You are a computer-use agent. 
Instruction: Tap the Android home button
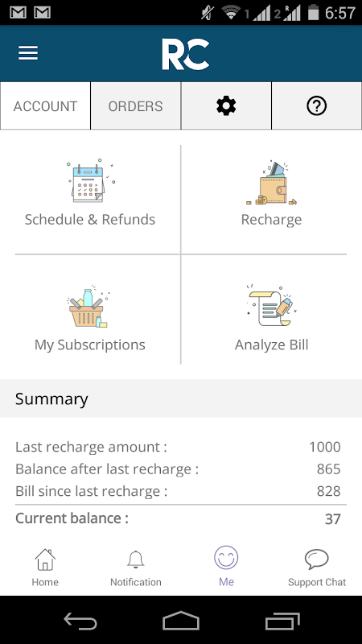pos(180,620)
